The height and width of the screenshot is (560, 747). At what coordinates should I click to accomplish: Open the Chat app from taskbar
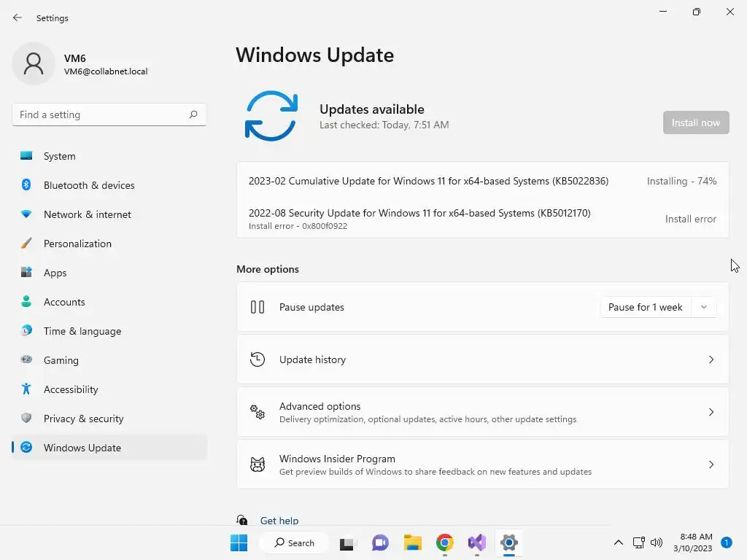click(x=379, y=542)
